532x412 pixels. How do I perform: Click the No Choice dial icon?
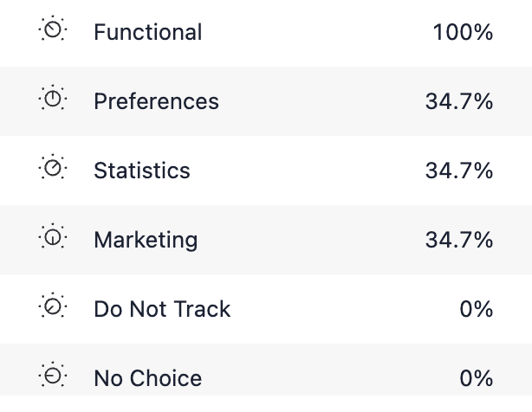(x=53, y=377)
